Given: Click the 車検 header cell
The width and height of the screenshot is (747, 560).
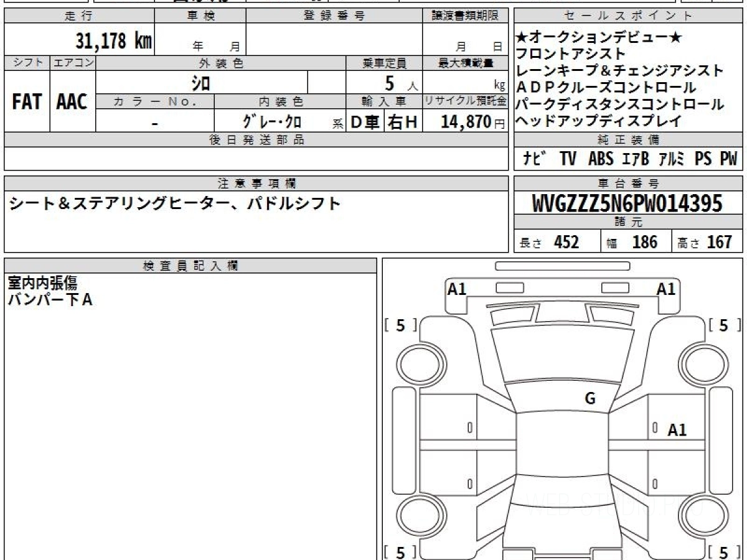Looking at the screenshot, I should pos(200,17).
